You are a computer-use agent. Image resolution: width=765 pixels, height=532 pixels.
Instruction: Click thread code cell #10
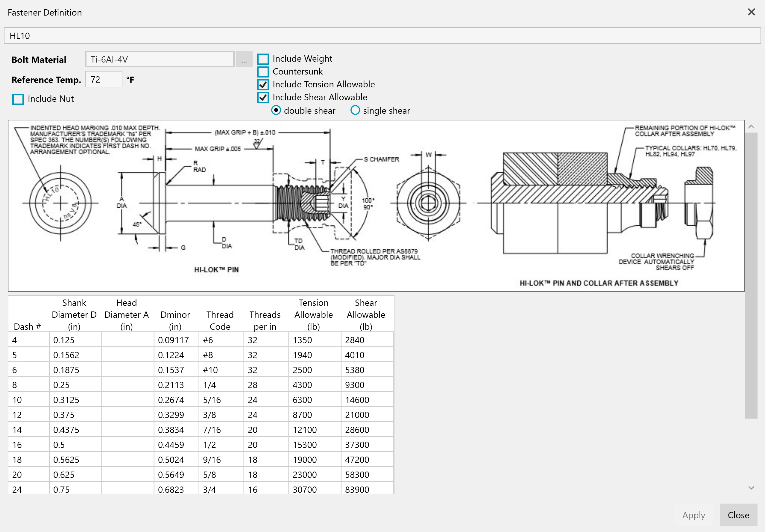[221, 370]
